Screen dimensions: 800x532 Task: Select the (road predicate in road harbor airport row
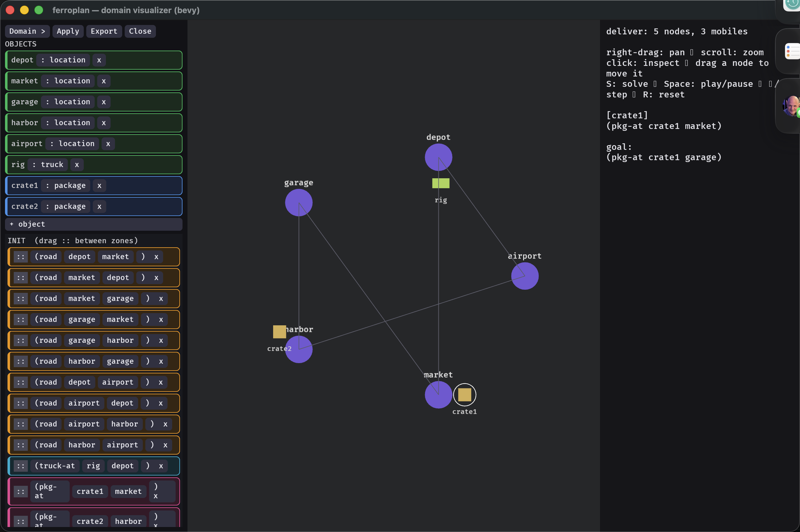pos(46,445)
